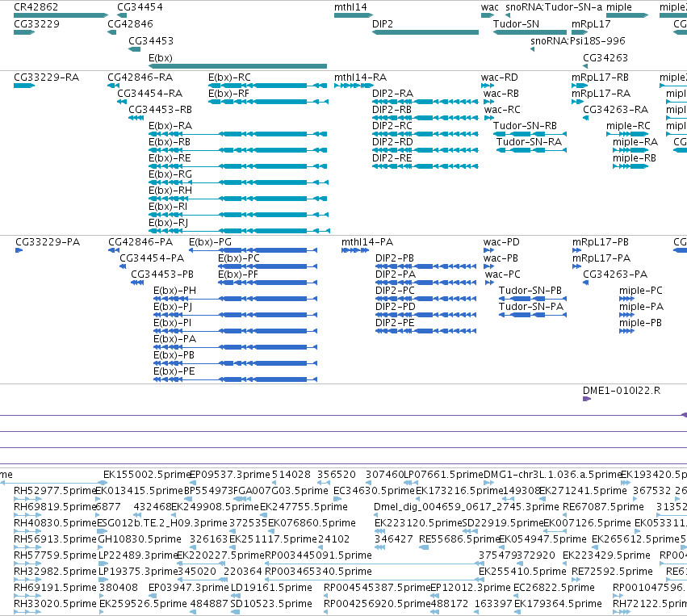
Task: Click transcript DIP2-RE
Action: [x=425, y=166]
